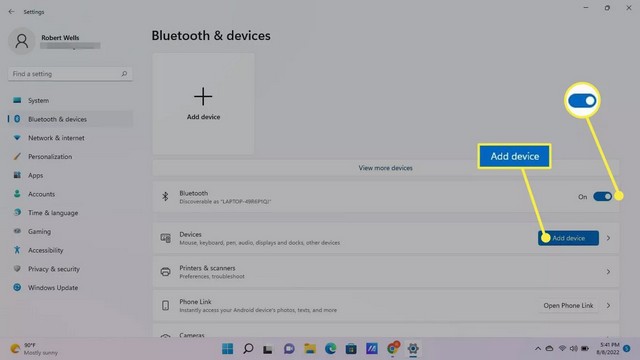
Task: Expand Printers & scanners row chevron
Action: (608, 272)
